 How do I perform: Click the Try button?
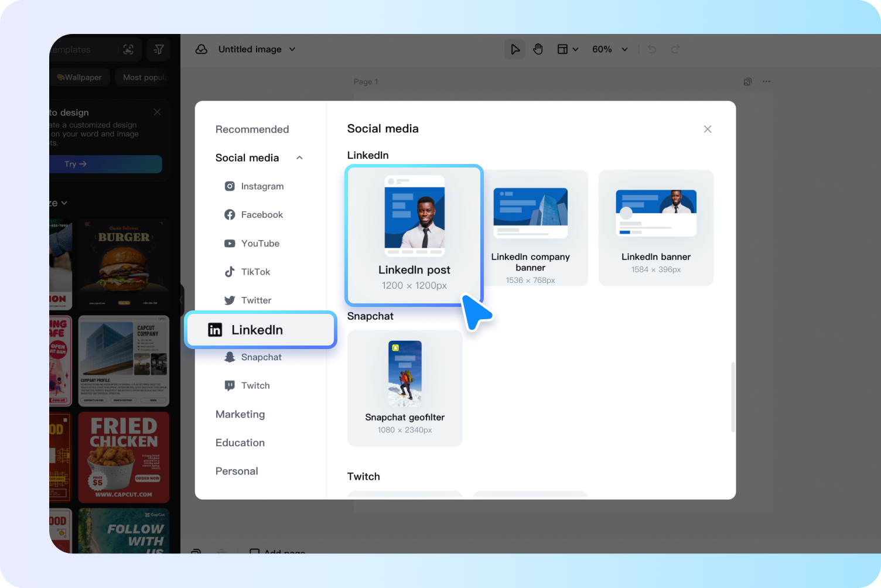pos(105,164)
